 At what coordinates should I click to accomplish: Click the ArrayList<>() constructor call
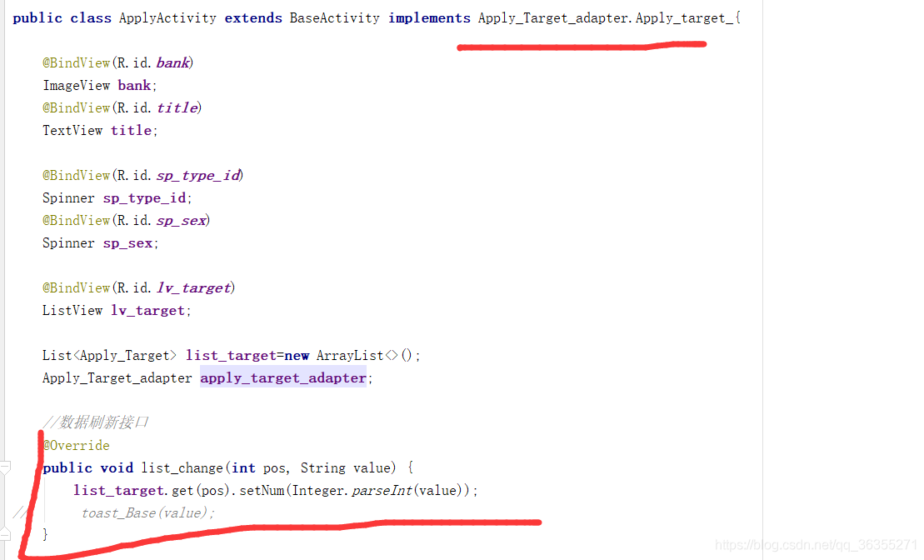click(x=366, y=356)
